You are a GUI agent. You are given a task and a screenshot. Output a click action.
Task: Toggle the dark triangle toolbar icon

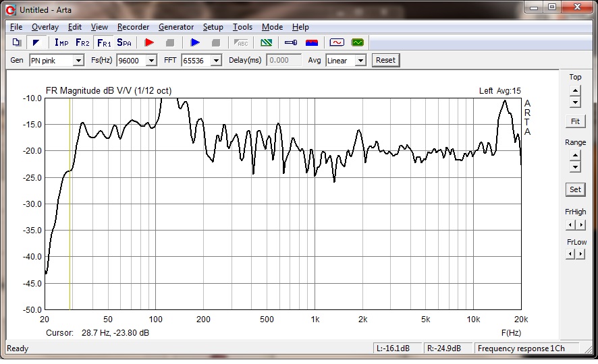click(36, 42)
